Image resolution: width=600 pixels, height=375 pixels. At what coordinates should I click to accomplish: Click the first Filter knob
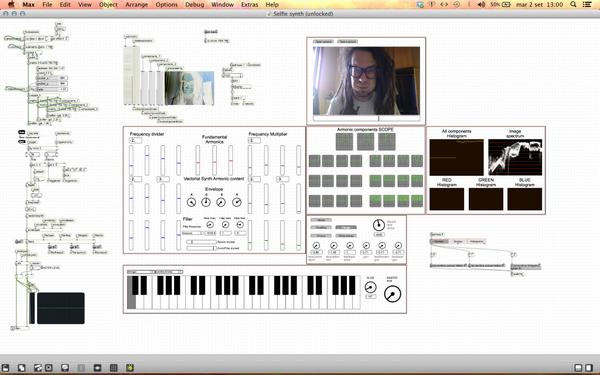tap(210, 225)
